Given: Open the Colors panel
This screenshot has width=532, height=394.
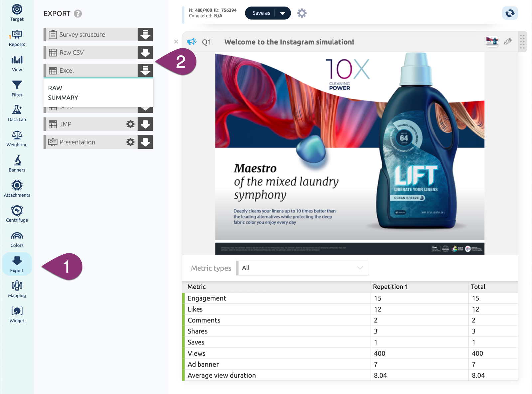Looking at the screenshot, I should point(17,239).
